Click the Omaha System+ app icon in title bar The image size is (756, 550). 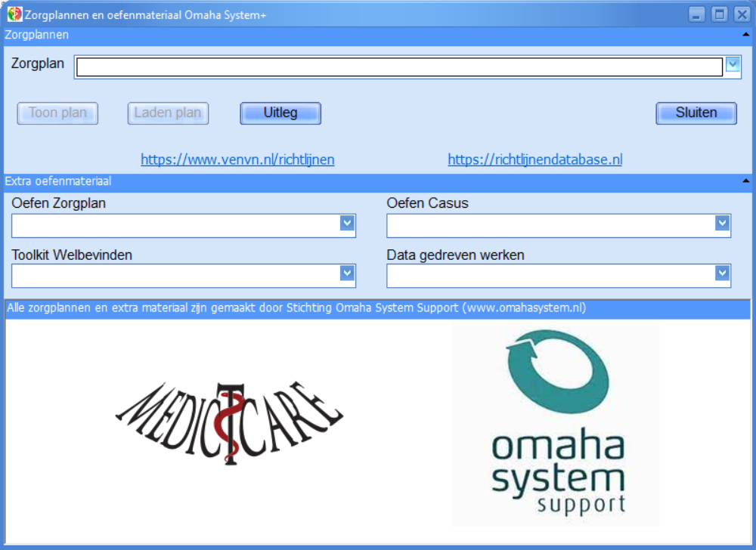[14, 14]
